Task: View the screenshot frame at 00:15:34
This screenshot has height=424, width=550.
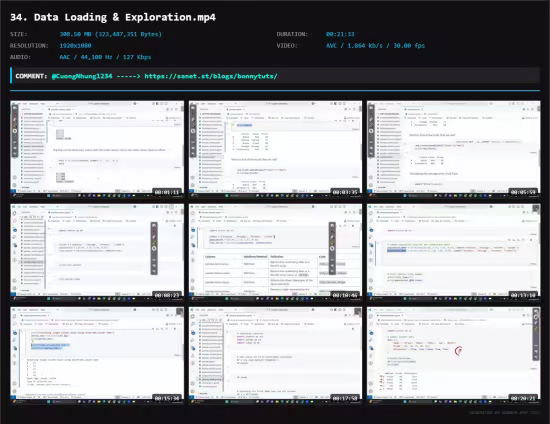Action: click(x=97, y=355)
